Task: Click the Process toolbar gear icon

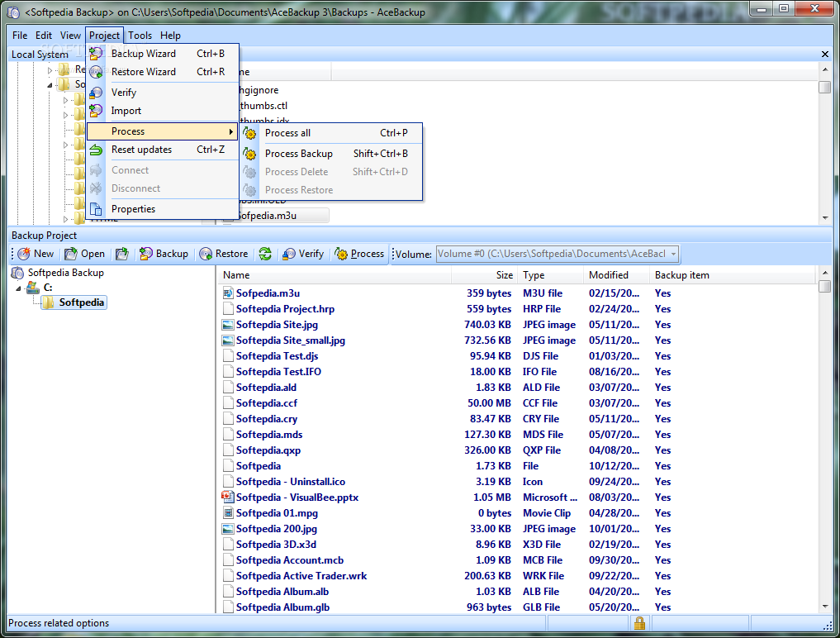Action: tap(341, 254)
